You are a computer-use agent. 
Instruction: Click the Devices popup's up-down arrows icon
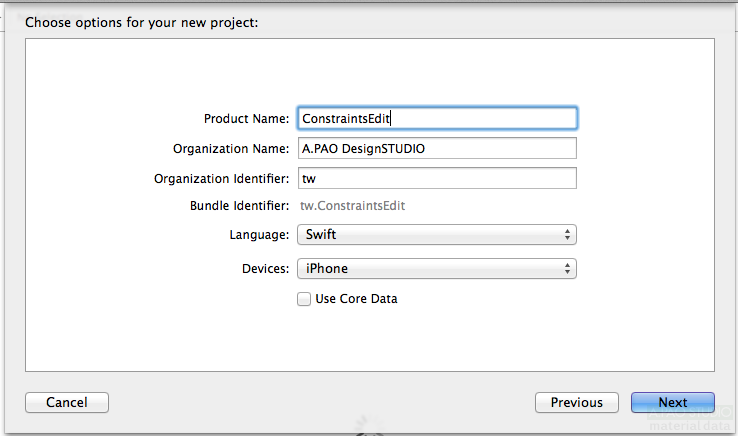click(x=568, y=268)
